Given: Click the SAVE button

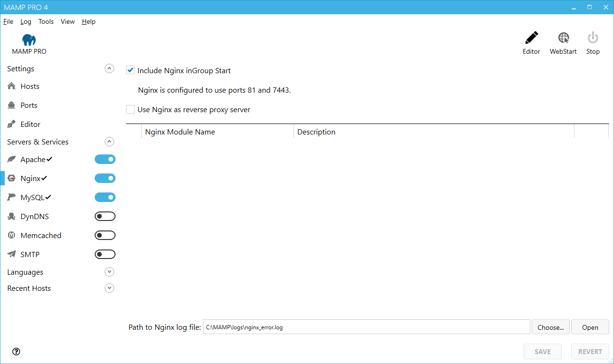Looking at the screenshot, I should point(543,352).
